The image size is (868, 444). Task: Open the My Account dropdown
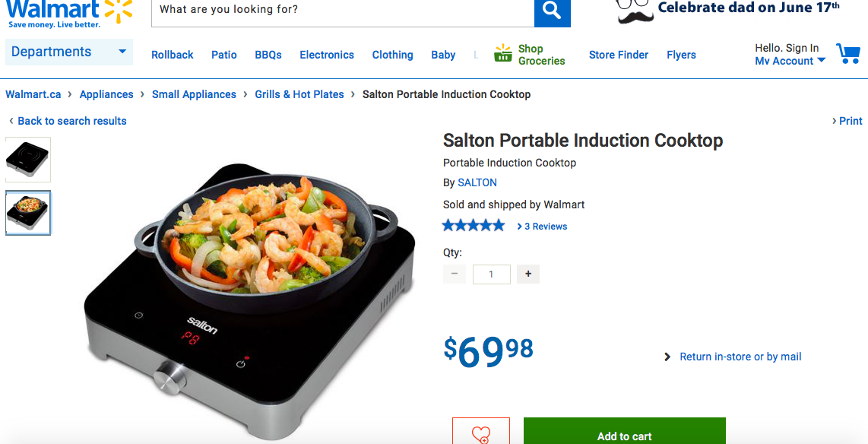(790, 61)
